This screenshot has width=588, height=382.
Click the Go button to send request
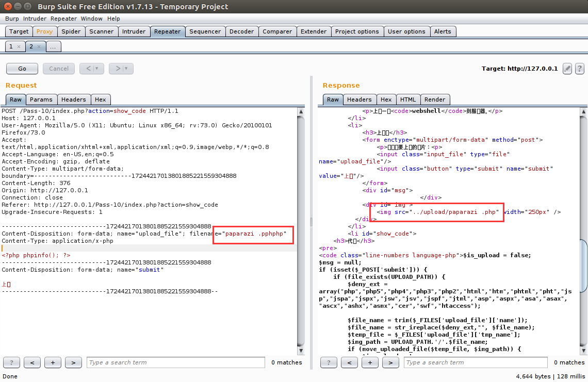(22, 69)
